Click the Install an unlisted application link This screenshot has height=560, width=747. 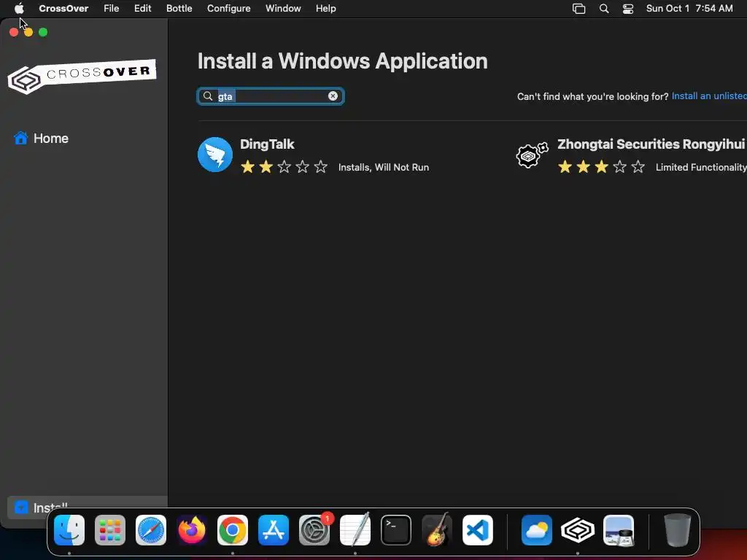(x=709, y=96)
